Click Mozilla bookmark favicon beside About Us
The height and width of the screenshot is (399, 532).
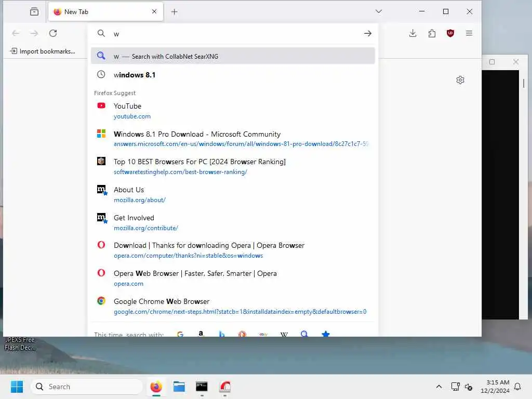coord(102,190)
